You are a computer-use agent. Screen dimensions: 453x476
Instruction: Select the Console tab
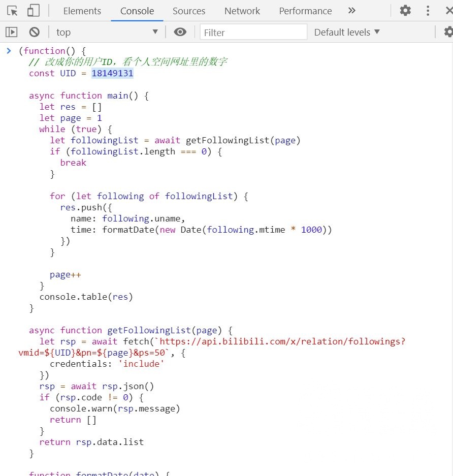coord(137,11)
